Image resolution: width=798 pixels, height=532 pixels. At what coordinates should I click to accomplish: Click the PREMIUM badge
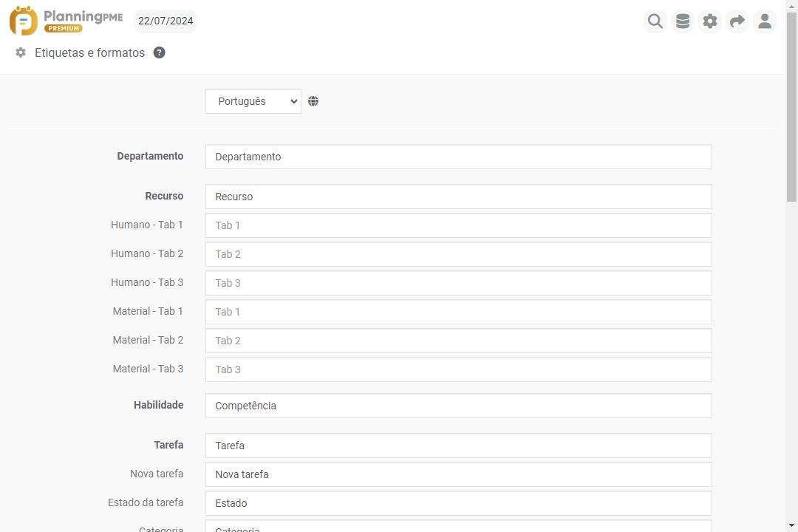coord(64,29)
